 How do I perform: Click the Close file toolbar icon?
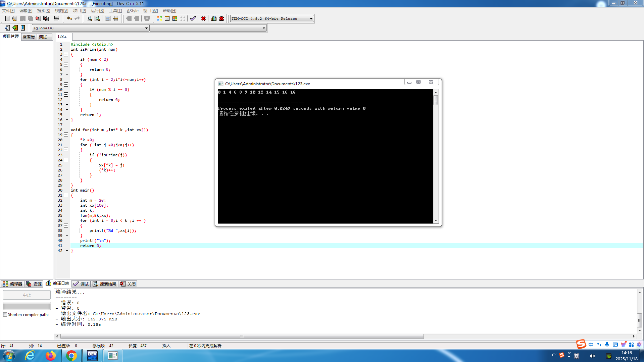click(x=38, y=18)
